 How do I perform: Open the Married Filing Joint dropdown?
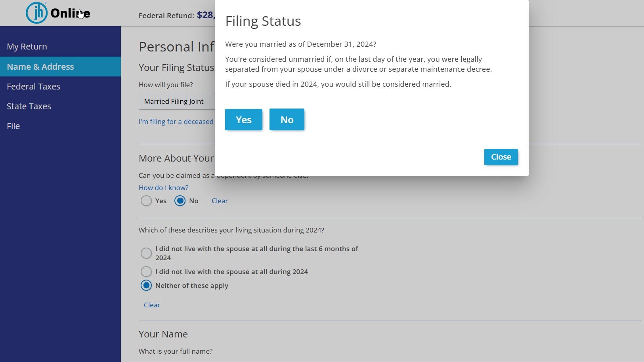[176, 101]
